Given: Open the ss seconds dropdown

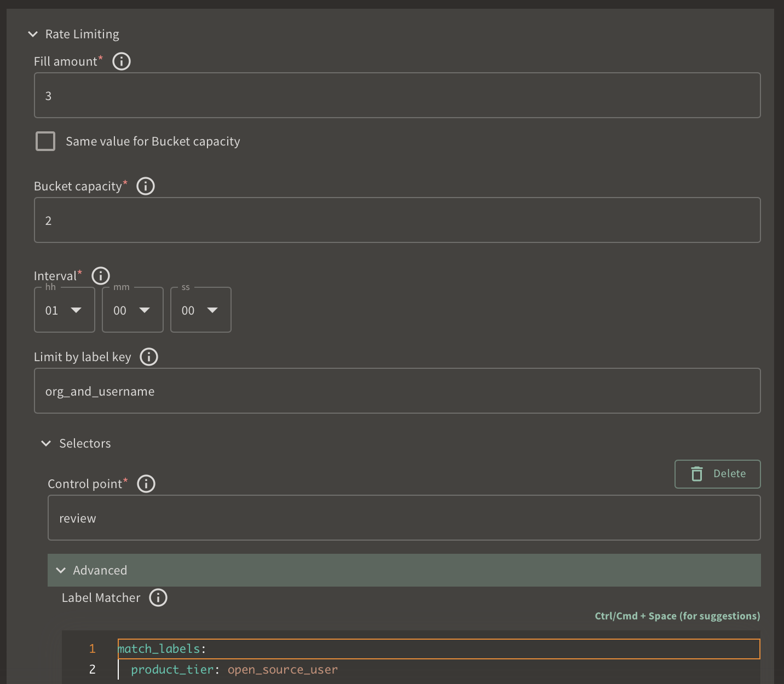Looking at the screenshot, I should (x=201, y=310).
